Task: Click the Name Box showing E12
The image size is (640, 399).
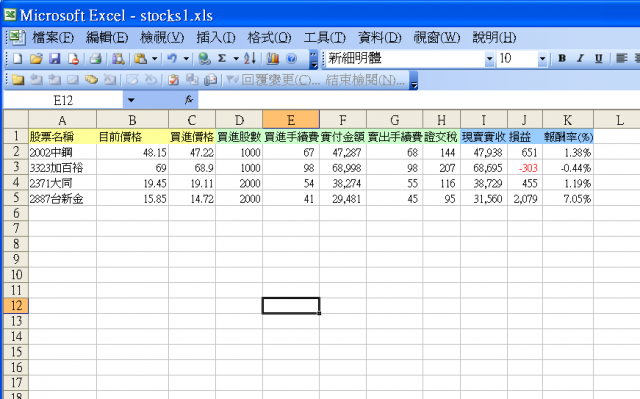Action: click(63, 100)
